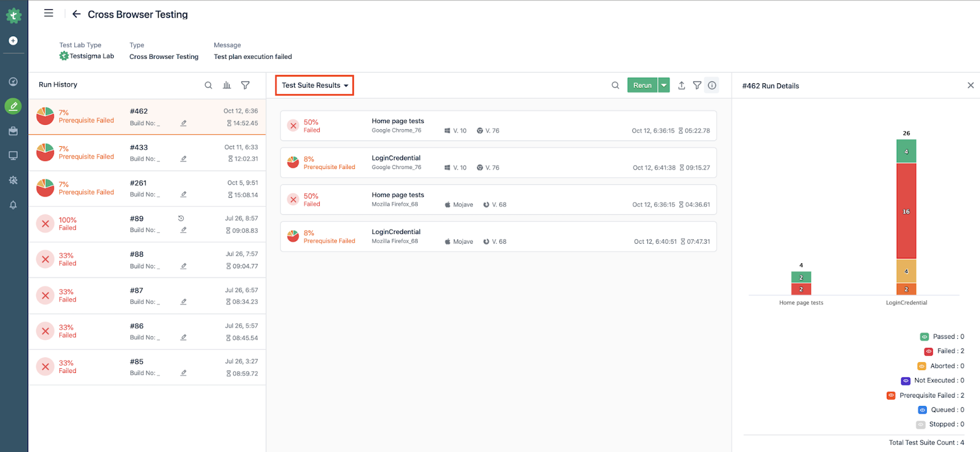Select run #87 in Run History
Screen dimensions: 980x452
tap(147, 296)
